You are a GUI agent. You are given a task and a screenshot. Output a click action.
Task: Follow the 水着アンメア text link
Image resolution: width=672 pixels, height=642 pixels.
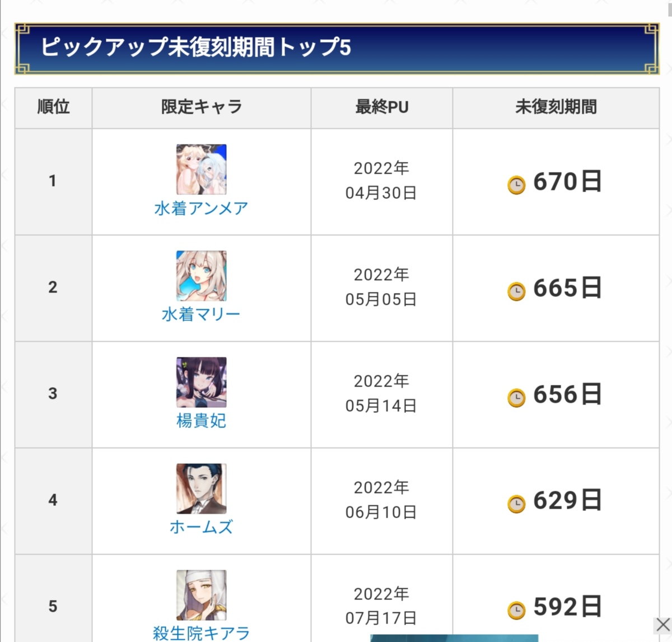click(x=202, y=208)
